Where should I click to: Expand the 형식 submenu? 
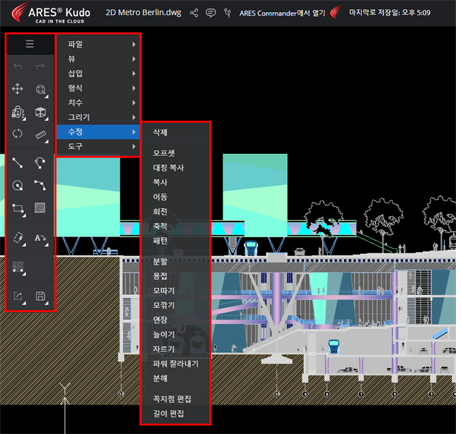[98, 88]
